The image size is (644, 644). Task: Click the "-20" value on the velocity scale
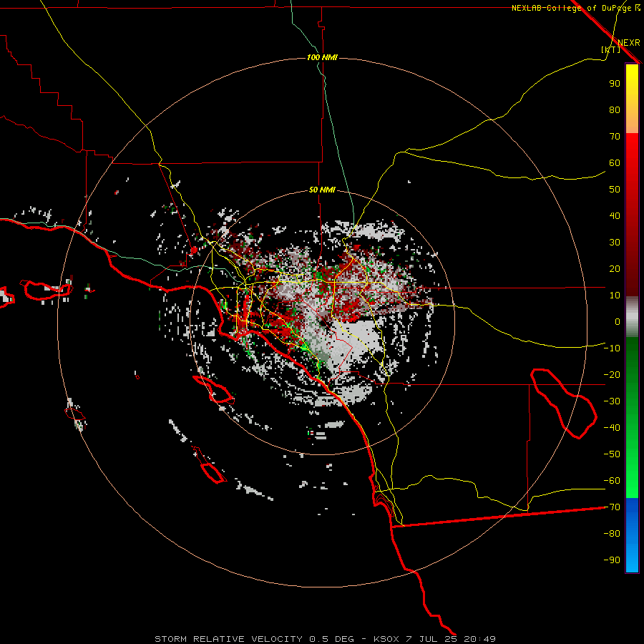[612, 375]
